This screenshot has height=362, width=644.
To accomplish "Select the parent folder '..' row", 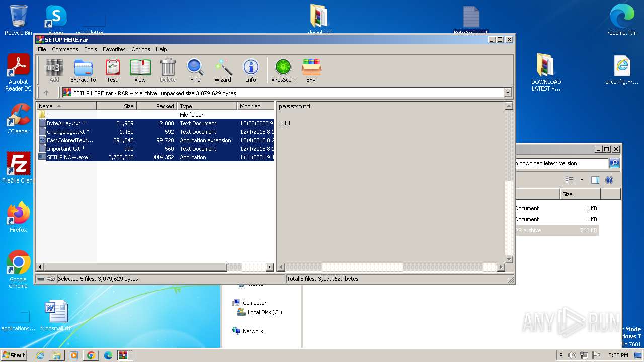I will click(x=155, y=115).
